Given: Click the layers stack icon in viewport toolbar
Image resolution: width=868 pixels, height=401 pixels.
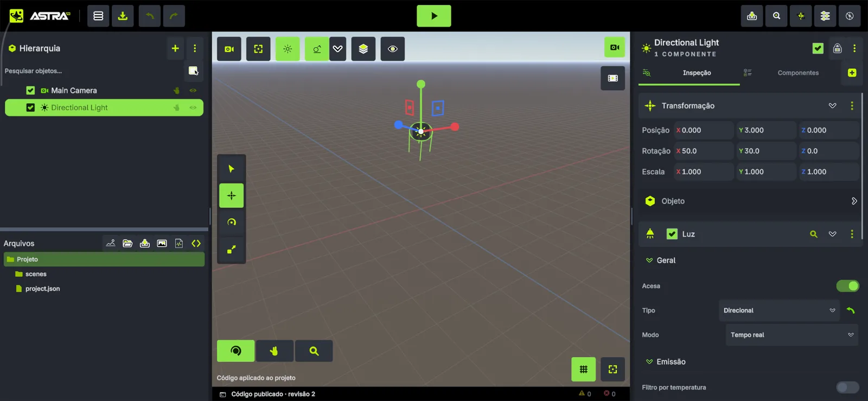Looking at the screenshot, I should (363, 49).
